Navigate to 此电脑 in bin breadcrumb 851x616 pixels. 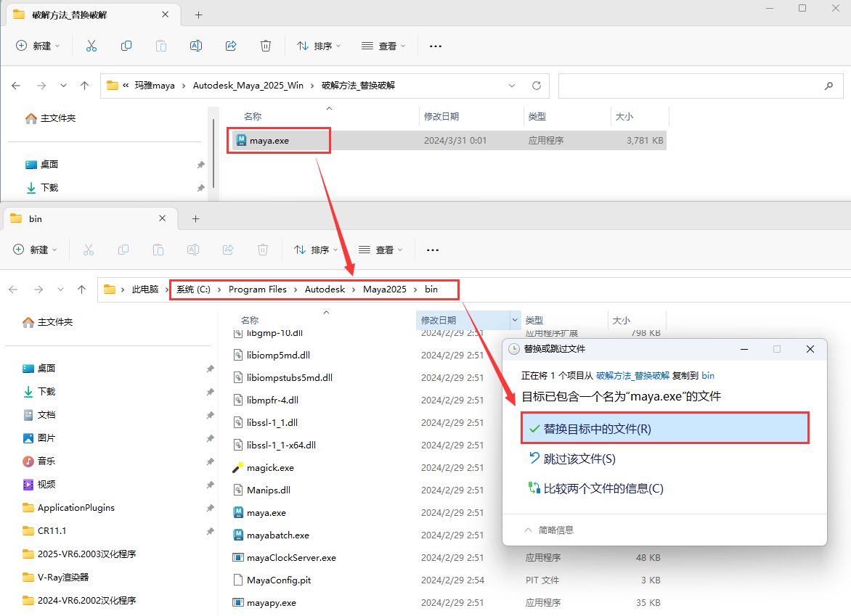coord(145,289)
